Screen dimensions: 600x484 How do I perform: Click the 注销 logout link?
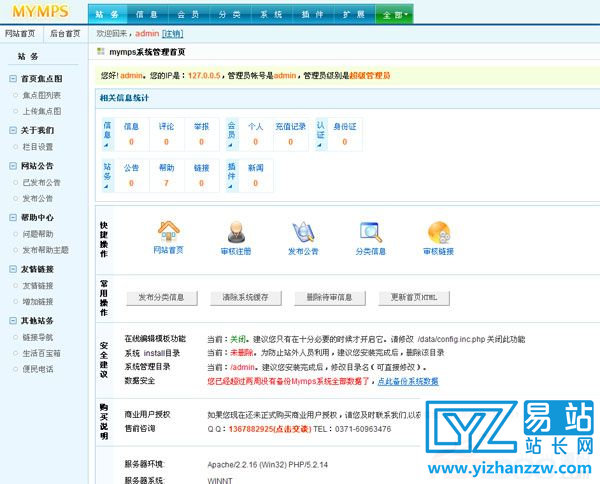pos(173,34)
